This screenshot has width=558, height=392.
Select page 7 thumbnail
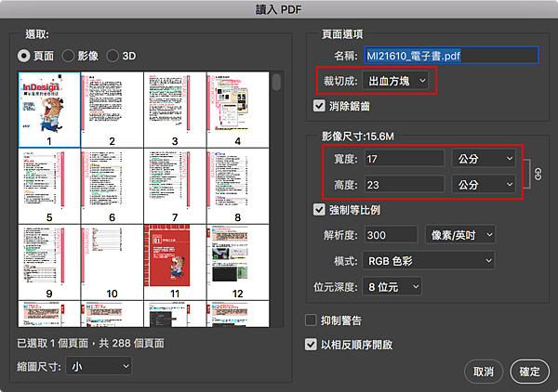[175, 186]
